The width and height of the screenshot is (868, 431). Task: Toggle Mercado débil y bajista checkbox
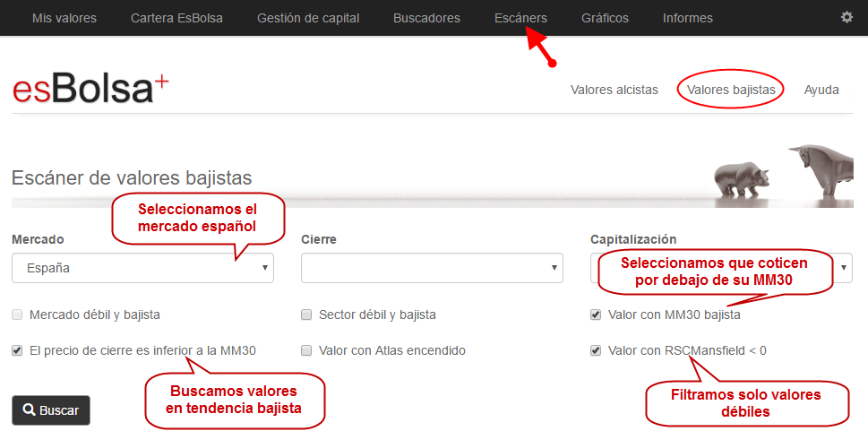(17, 315)
